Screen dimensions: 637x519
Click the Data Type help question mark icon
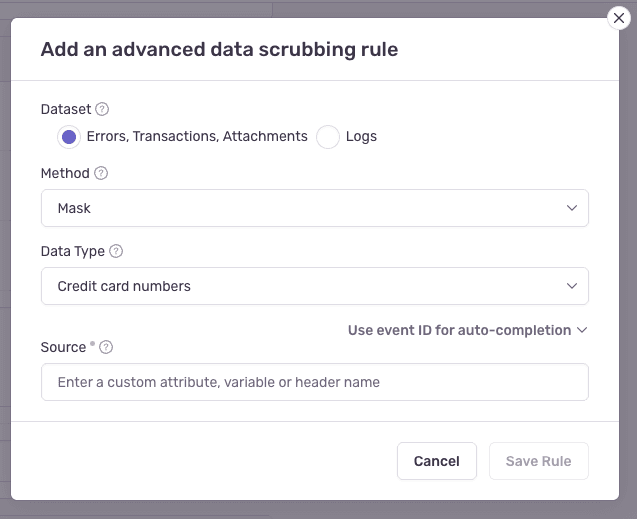click(116, 251)
